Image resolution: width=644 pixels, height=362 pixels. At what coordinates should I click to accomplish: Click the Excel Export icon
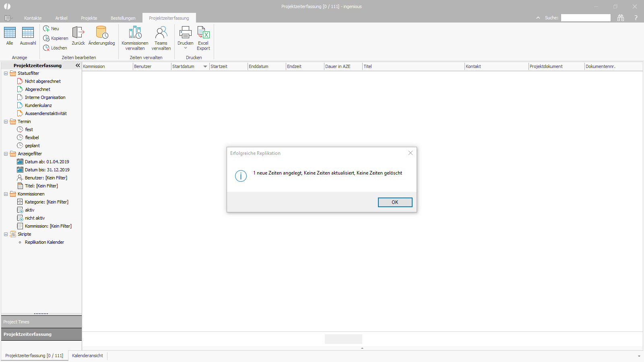(x=203, y=32)
